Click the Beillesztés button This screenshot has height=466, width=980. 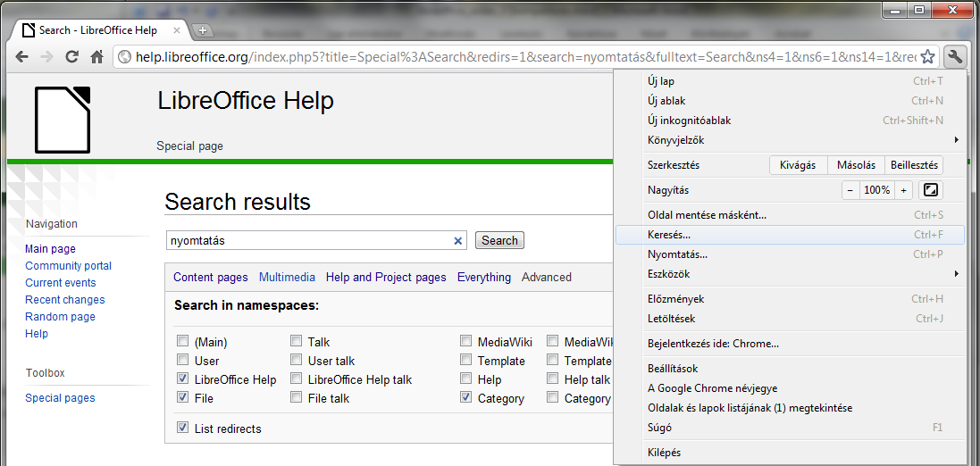tap(914, 165)
